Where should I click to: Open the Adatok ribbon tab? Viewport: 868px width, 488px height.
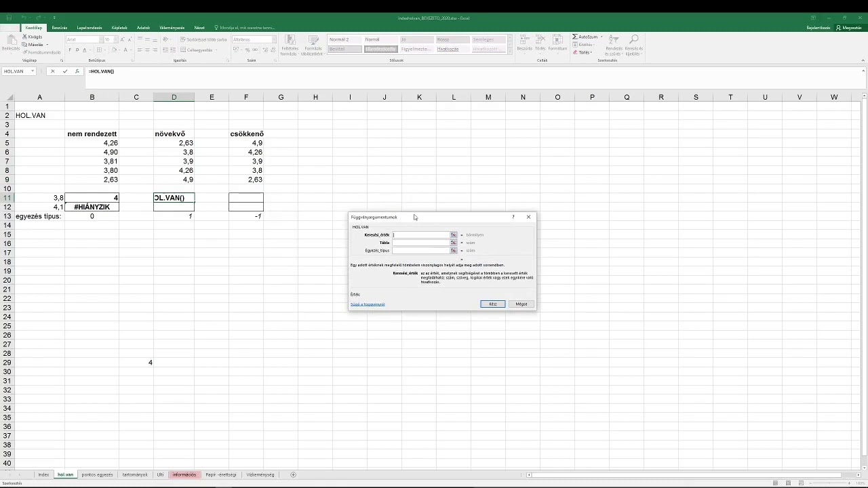click(143, 28)
